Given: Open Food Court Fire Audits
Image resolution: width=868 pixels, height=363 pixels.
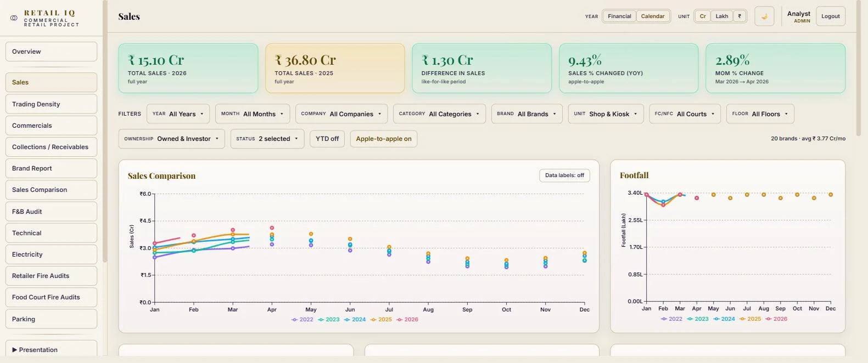Looking at the screenshot, I should [51, 297].
